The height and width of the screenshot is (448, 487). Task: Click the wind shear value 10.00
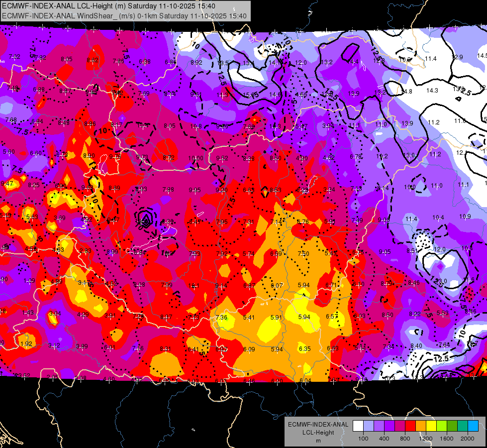coord(195,158)
